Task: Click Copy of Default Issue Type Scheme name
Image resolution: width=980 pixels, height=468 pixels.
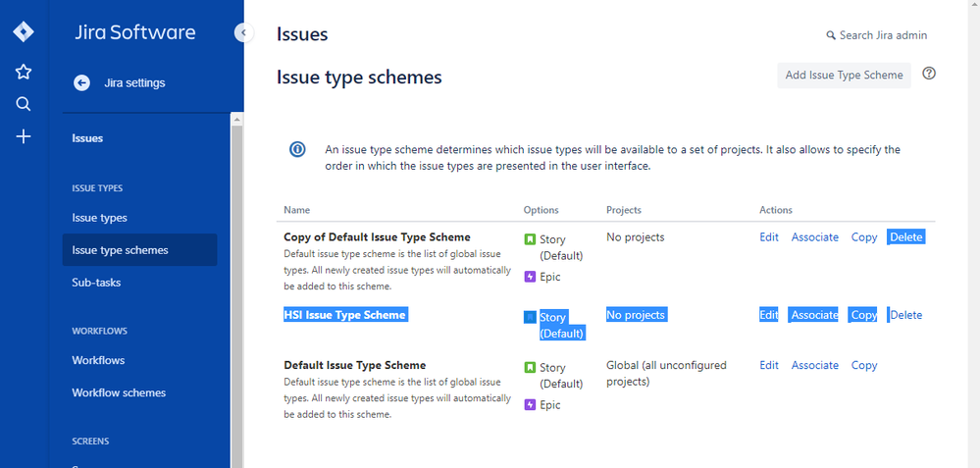Action: click(x=377, y=237)
